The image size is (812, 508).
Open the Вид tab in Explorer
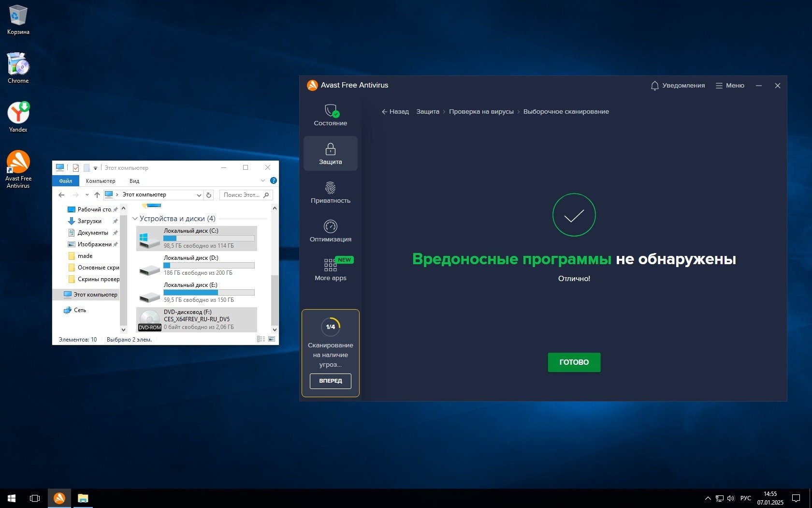134,181
